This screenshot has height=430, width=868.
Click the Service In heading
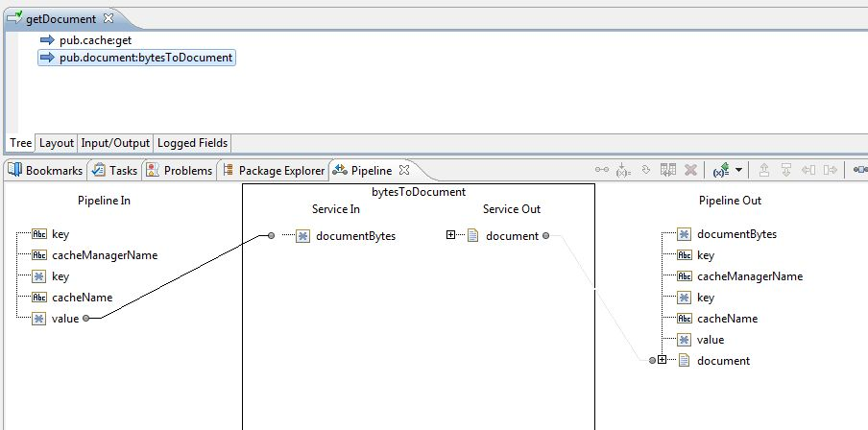click(336, 209)
